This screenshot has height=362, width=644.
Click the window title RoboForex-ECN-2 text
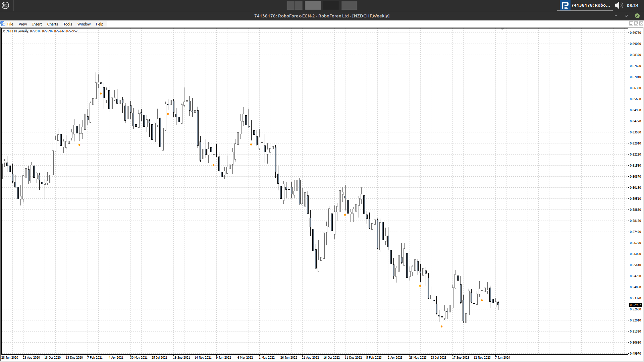[296, 16]
